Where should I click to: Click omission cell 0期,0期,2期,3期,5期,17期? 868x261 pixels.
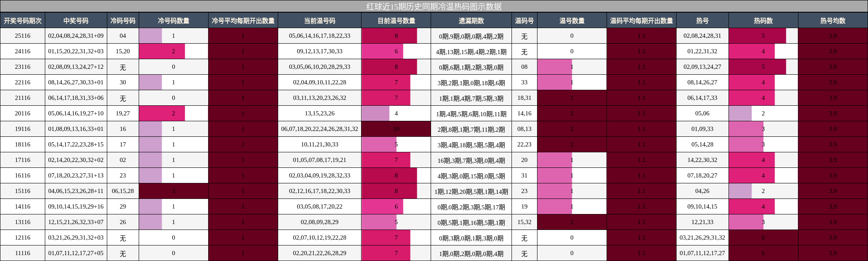[x=471, y=206]
